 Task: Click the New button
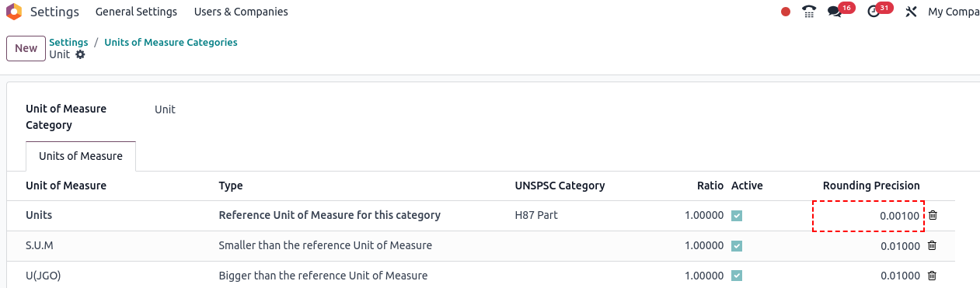click(26, 48)
